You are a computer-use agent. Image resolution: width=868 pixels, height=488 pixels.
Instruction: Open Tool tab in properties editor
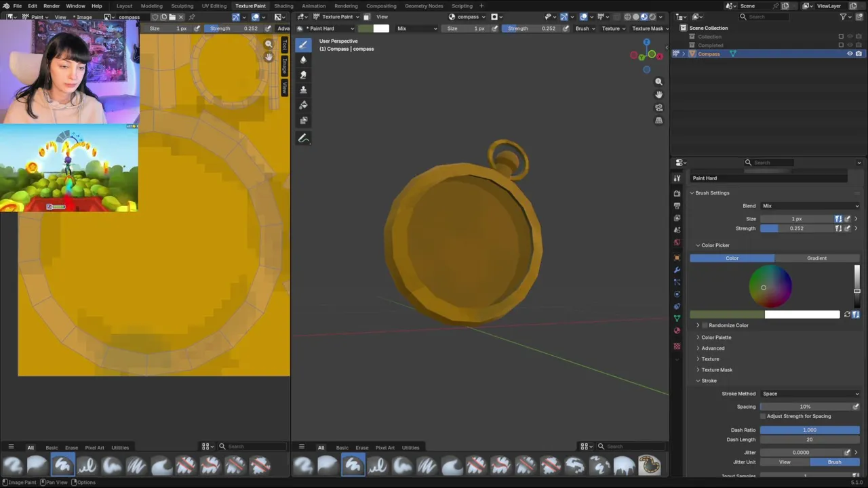pyautogui.click(x=677, y=178)
